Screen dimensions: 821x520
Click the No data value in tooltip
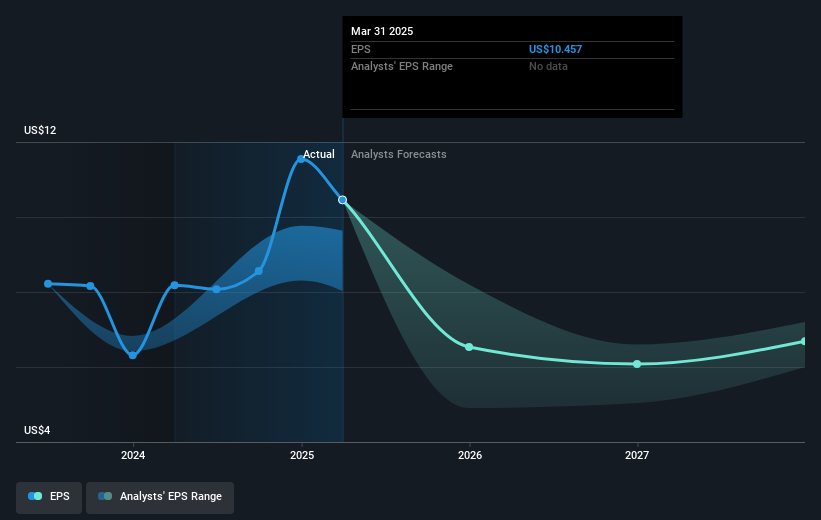[548, 67]
